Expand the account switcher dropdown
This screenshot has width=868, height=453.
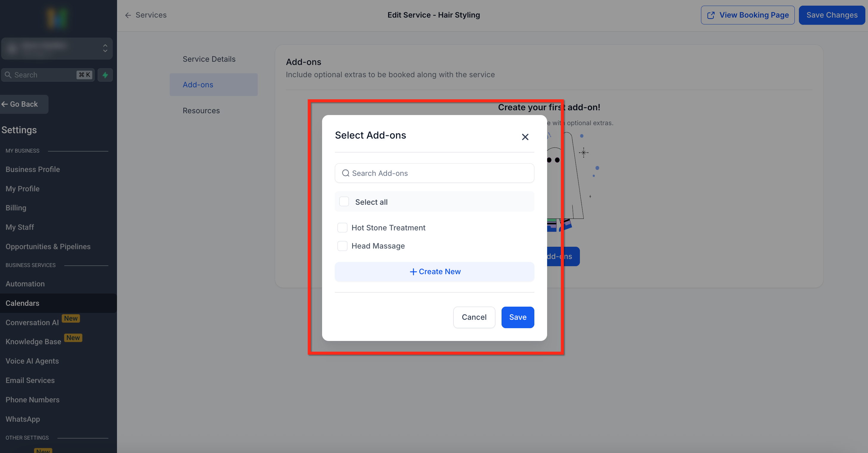point(105,48)
